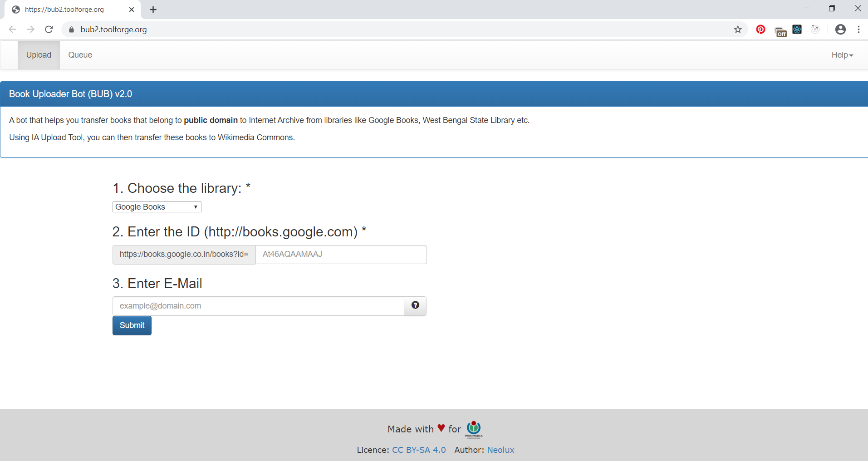Expand the Help menu in navbar
Viewport: 868px width, 461px height.
[x=842, y=55]
